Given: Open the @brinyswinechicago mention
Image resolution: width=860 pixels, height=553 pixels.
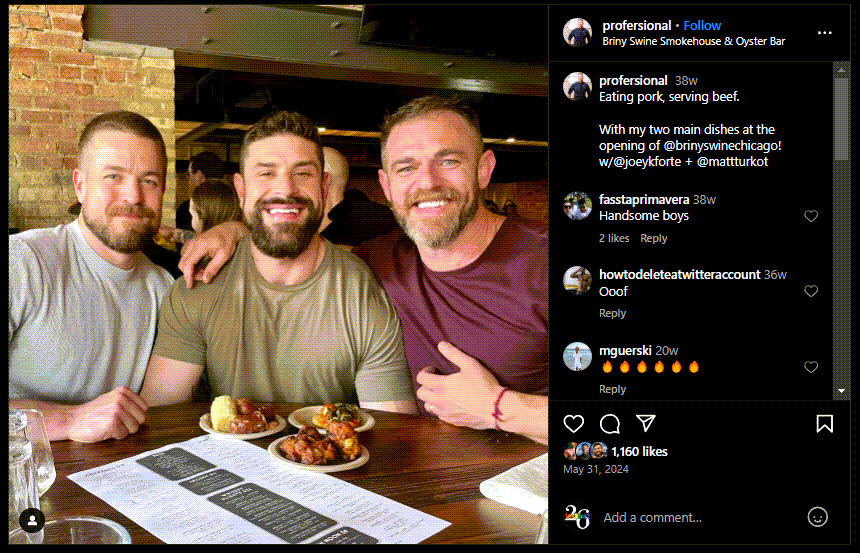Looking at the screenshot, I should 722,146.
